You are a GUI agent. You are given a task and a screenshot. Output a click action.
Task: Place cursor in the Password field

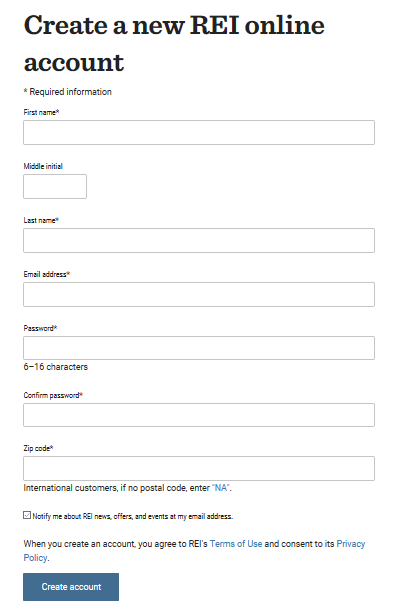[x=199, y=348]
